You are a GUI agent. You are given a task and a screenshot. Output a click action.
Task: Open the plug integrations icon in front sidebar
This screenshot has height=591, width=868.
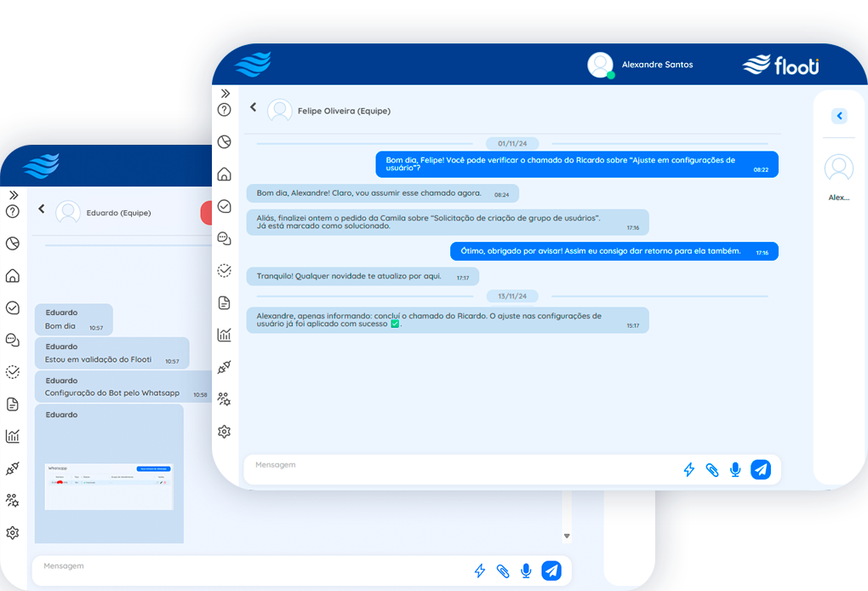point(225,367)
